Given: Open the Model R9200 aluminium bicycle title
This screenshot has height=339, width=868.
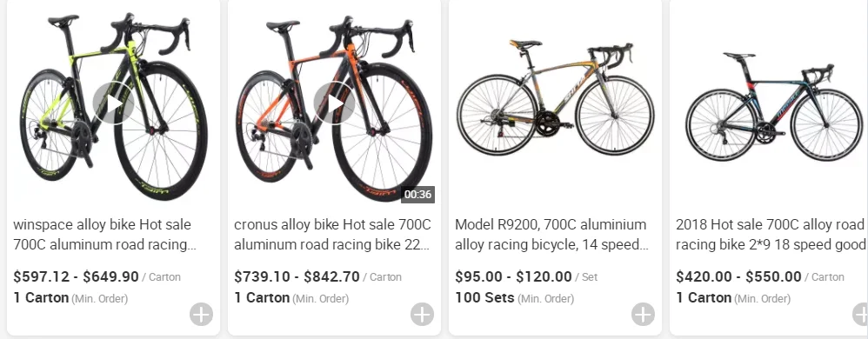Looking at the screenshot, I should tap(552, 235).
